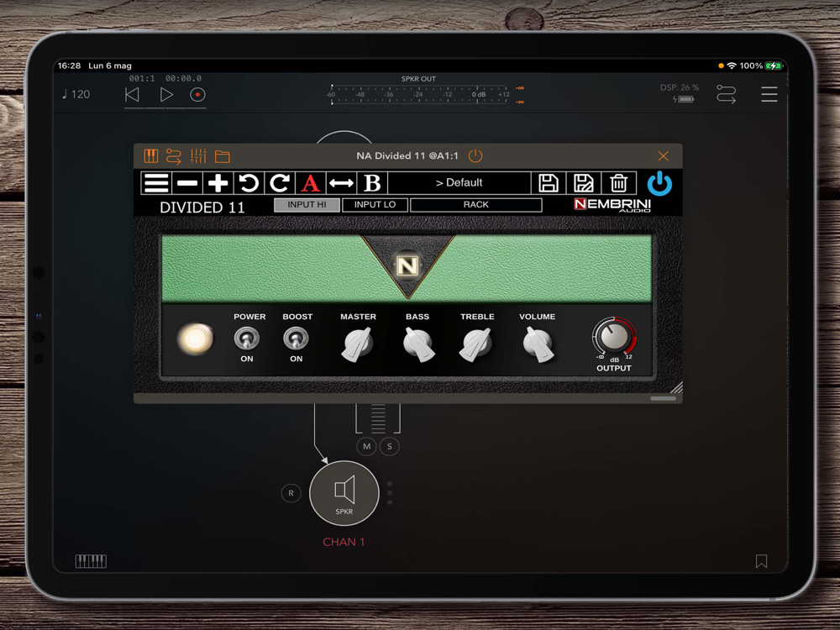Click the song position 001:1 display

pos(142,78)
